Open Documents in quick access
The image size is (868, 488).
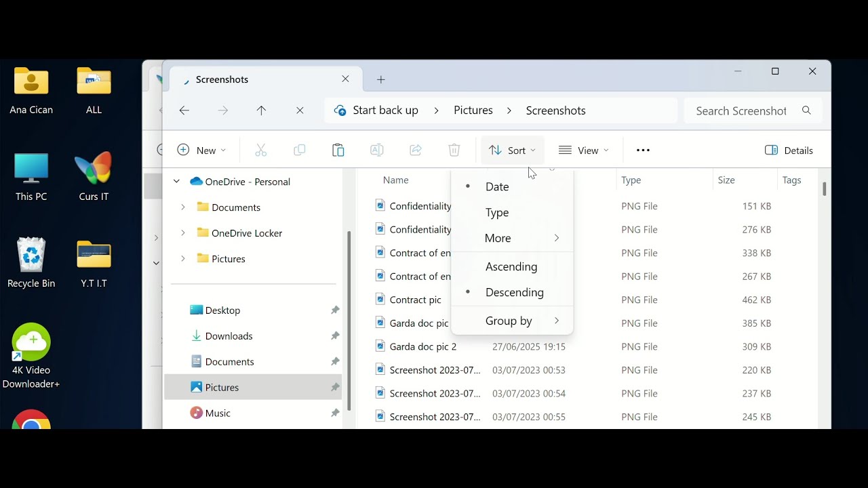(229, 362)
